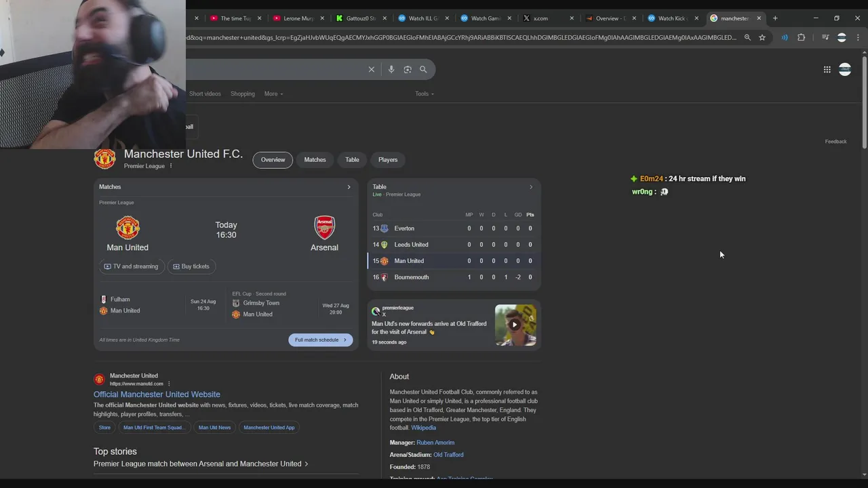Select the Matches pill
This screenshot has height=488, width=868.
pos(315,160)
